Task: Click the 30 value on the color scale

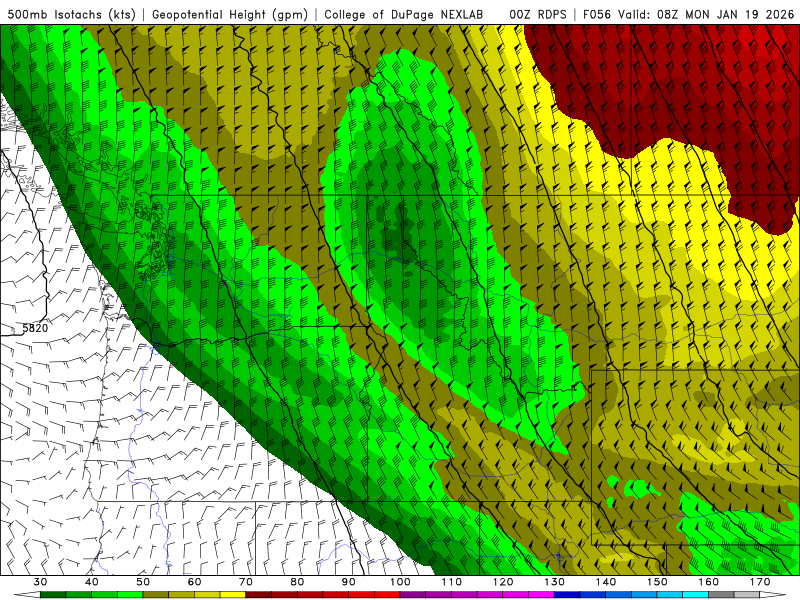Action: point(40,582)
